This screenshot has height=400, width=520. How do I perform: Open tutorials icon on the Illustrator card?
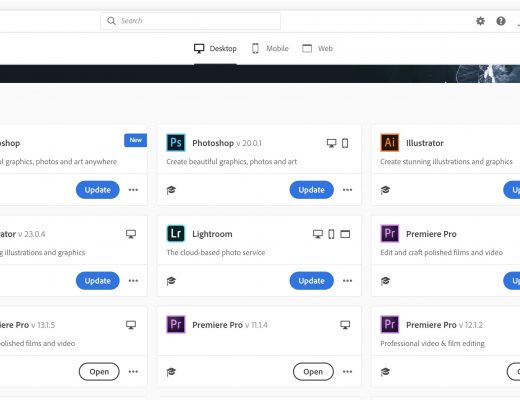385,190
